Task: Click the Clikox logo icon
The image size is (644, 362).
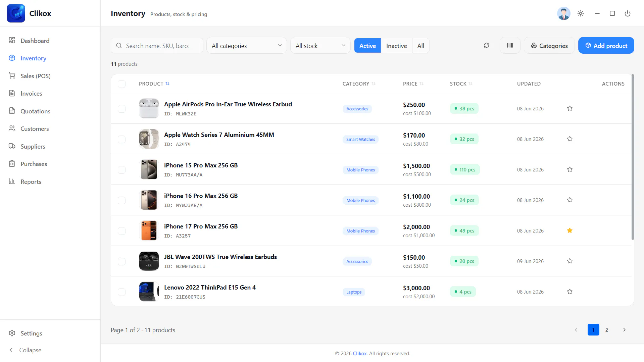Action: (x=16, y=13)
